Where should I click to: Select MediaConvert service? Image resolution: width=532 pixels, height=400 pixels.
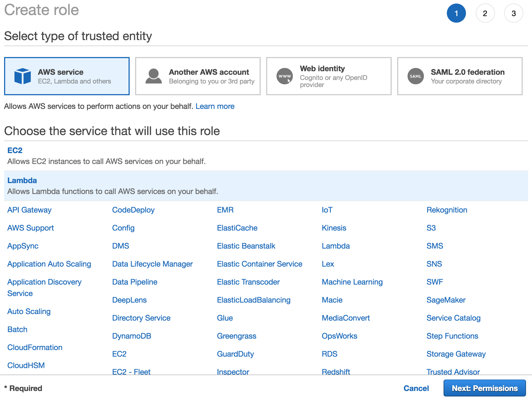pyautogui.click(x=346, y=318)
